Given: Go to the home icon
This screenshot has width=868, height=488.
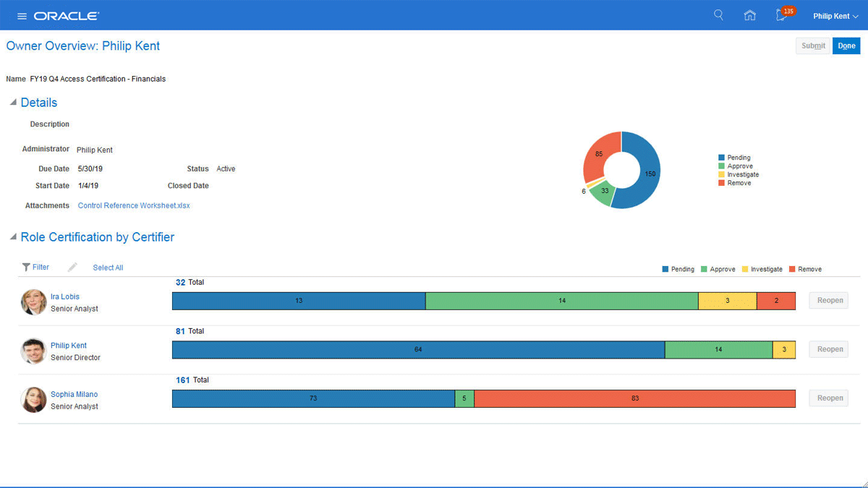Looking at the screenshot, I should pos(750,15).
